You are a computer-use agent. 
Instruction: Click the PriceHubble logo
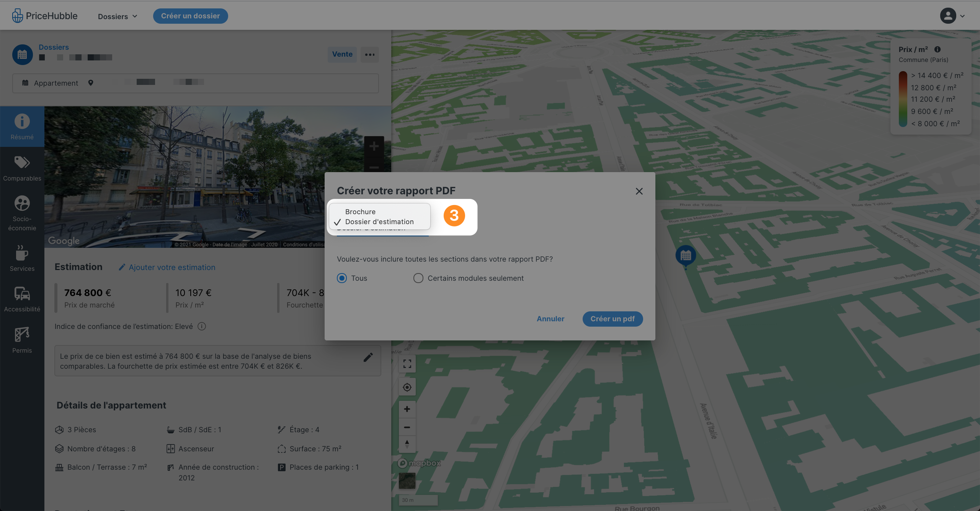click(44, 16)
